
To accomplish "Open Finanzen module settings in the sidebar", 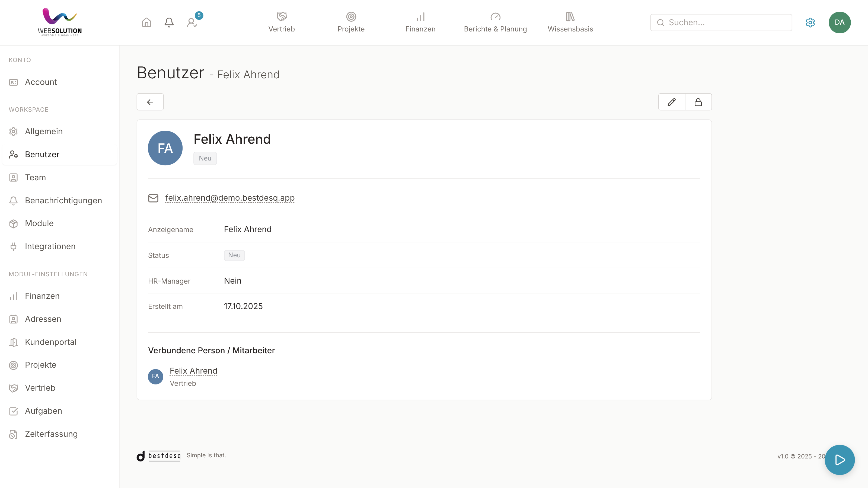I will (x=60, y=296).
